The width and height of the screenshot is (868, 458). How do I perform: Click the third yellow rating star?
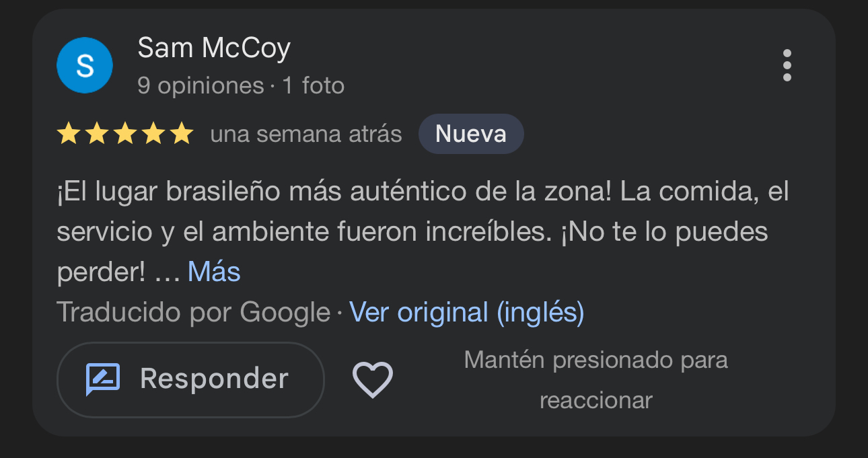(x=124, y=135)
